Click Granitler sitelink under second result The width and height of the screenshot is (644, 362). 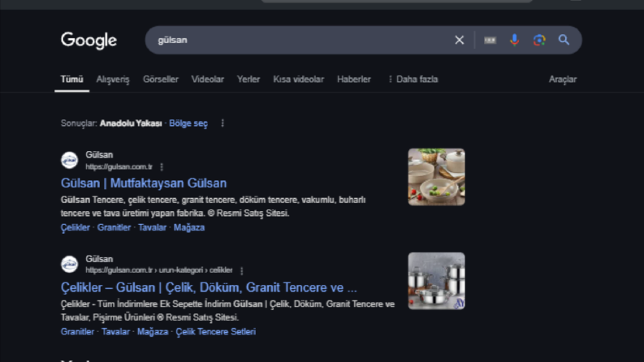[77, 332]
